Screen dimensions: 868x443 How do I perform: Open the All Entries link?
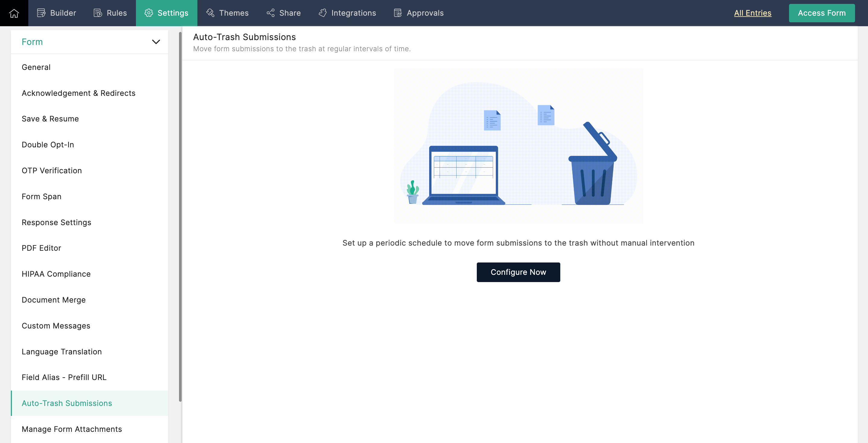[x=753, y=12]
